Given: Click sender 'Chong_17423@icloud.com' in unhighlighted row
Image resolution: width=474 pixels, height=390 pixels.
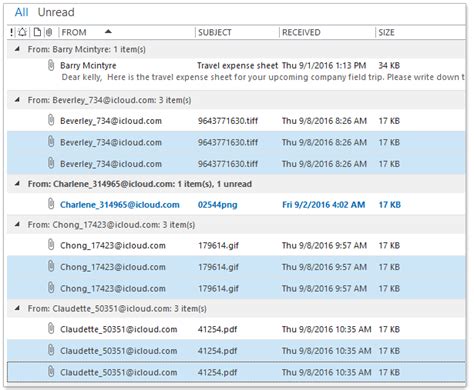Looking at the screenshot, I should 113,245.
